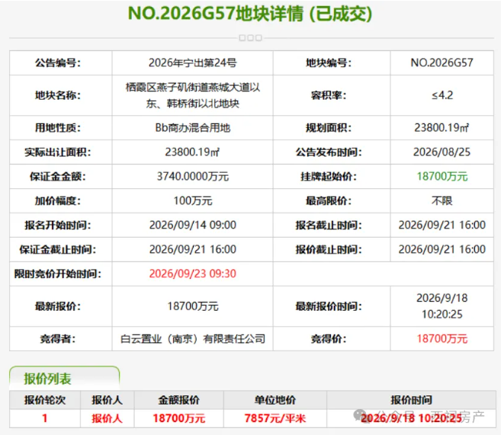This screenshot has height=435, width=504.
Task: Click the green 18700万元 starting price
Action: tap(442, 176)
